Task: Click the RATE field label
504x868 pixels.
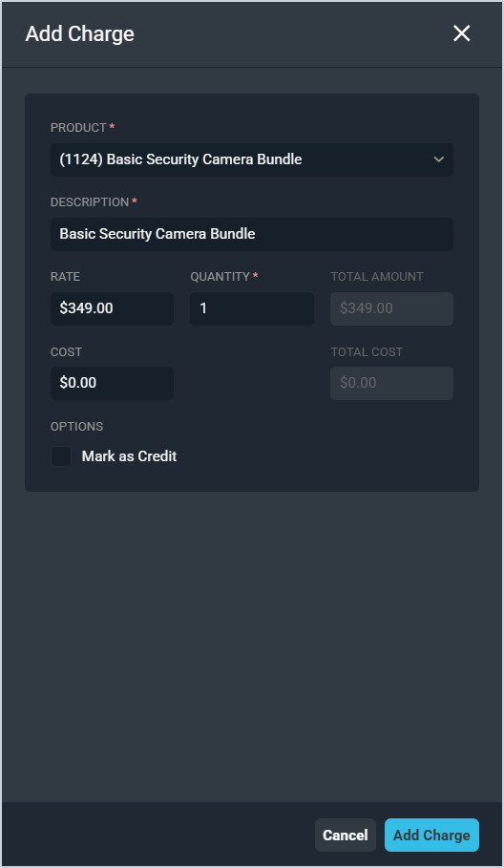Action: [x=65, y=276]
